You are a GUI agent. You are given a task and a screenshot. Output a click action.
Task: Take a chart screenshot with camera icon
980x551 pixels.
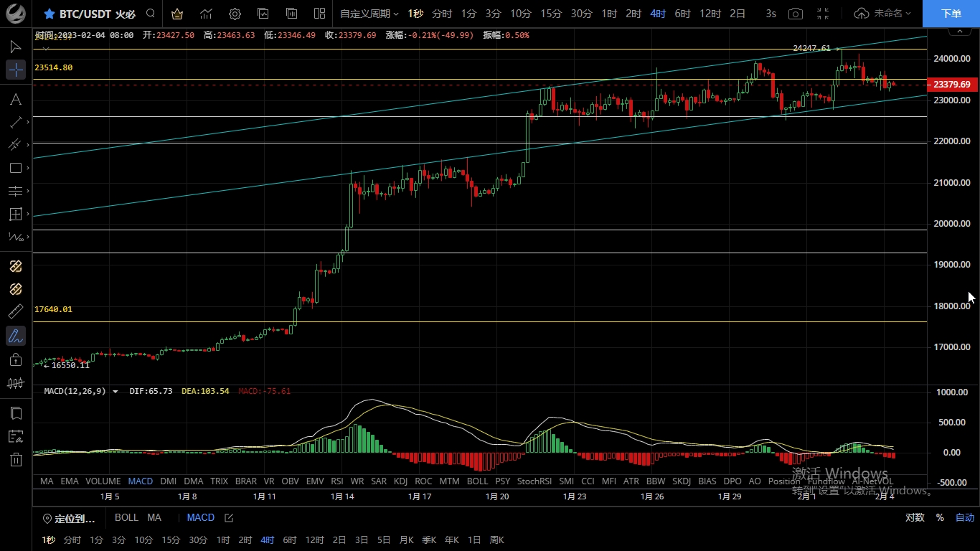(x=795, y=14)
